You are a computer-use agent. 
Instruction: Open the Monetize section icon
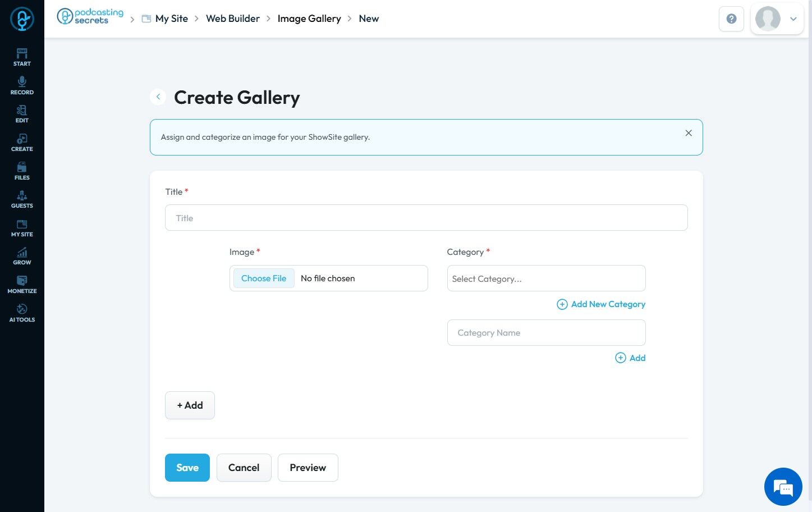22,284
